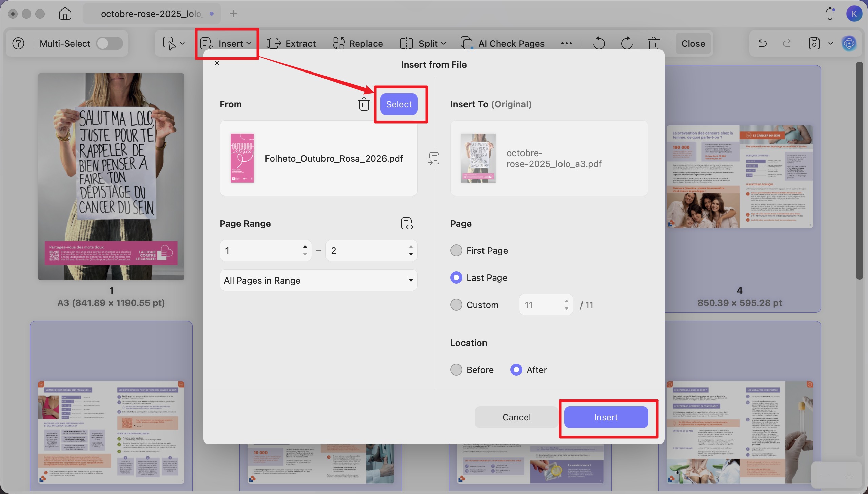Viewport: 868px width, 494px height.
Task: Toggle the Multi-Select switch
Action: point(109,43)
